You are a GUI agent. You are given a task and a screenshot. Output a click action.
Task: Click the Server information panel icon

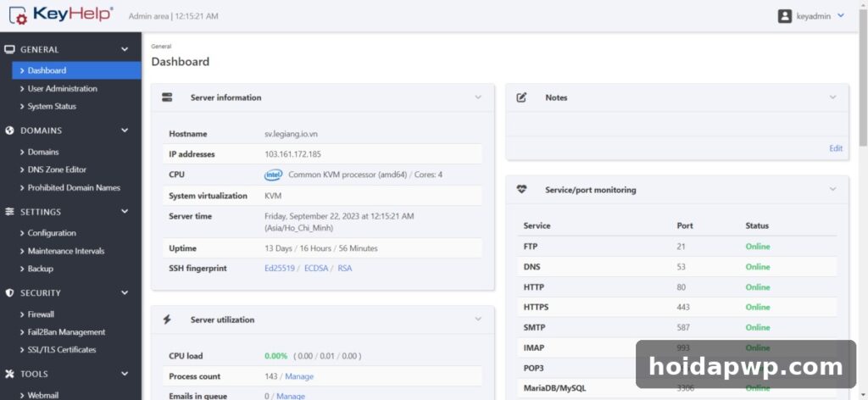click(167, 97)
